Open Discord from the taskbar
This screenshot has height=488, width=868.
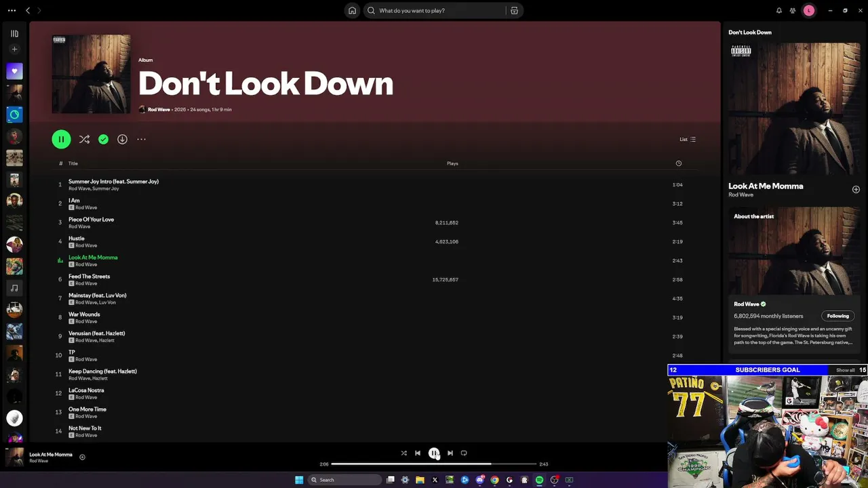479,480
